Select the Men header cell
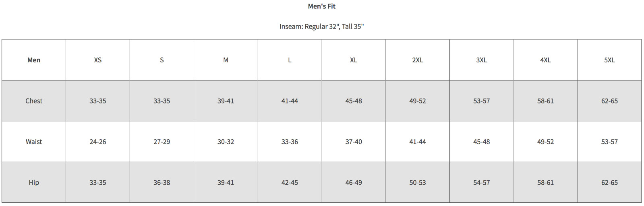Screen dimensions: 644x206 34,60
